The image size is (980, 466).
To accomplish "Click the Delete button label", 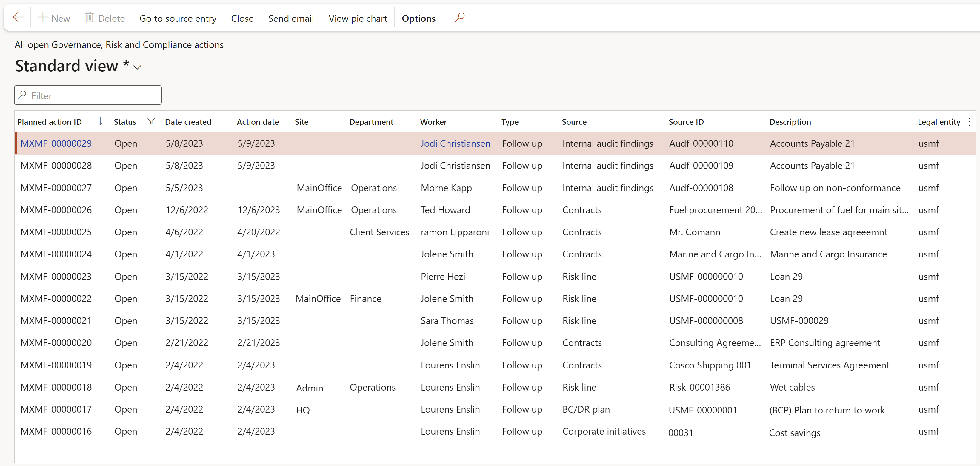I will pyautogui.click(x=111, y=18).
